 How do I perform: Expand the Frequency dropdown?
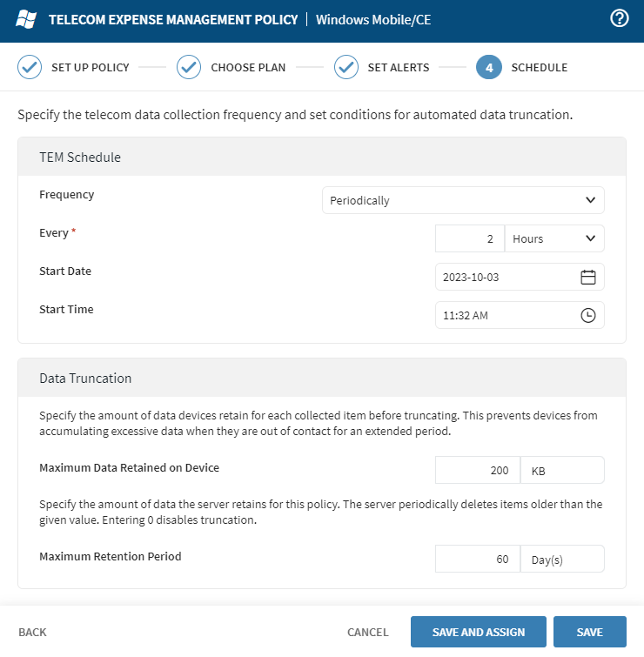[x=463, y=200]
